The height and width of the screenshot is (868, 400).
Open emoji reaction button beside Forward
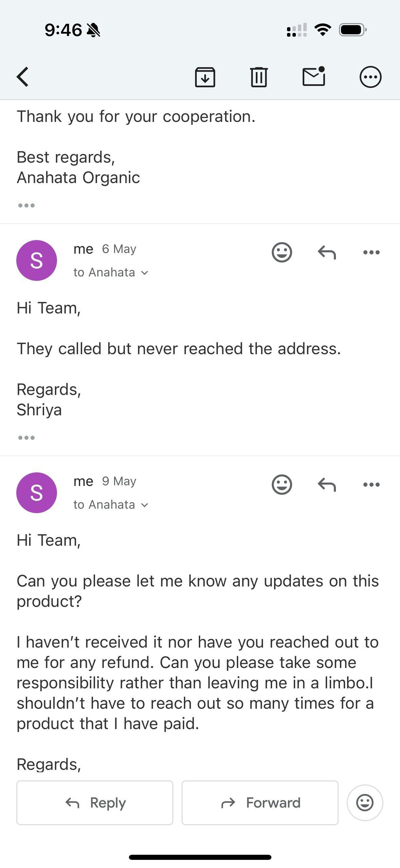pyautogui.click(x=365, y=803)
